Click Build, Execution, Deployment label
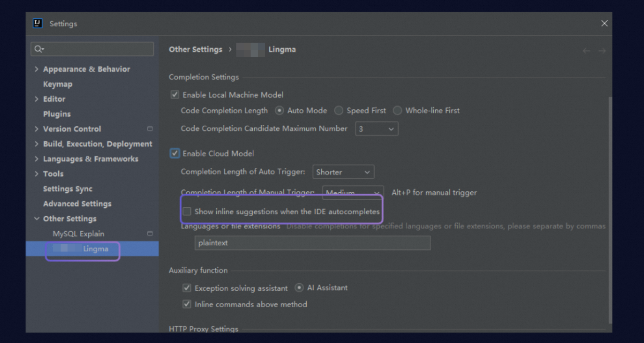 98,144
